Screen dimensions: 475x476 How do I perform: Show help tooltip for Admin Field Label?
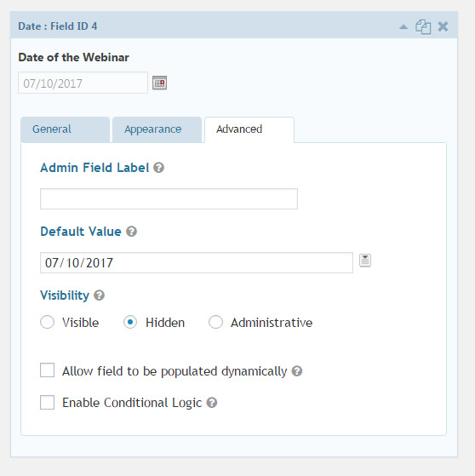click(158, 168)
